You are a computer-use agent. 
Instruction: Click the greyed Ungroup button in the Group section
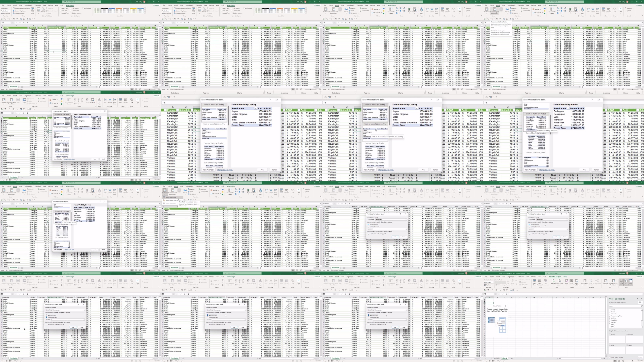point(522,282)
